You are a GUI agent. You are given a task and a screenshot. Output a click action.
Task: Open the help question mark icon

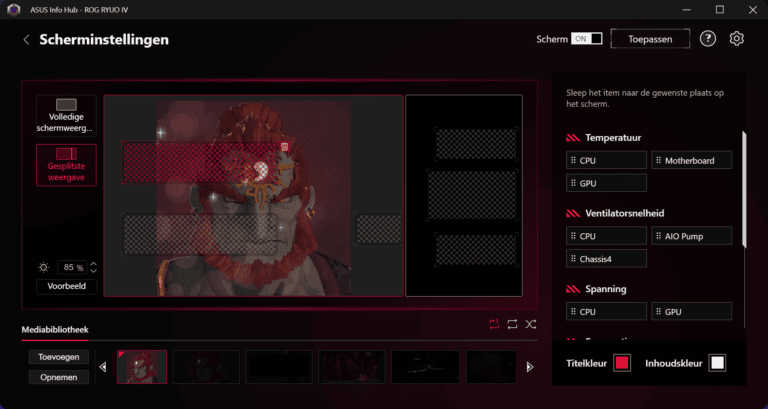pyautogui.click(x=707, y=39)
